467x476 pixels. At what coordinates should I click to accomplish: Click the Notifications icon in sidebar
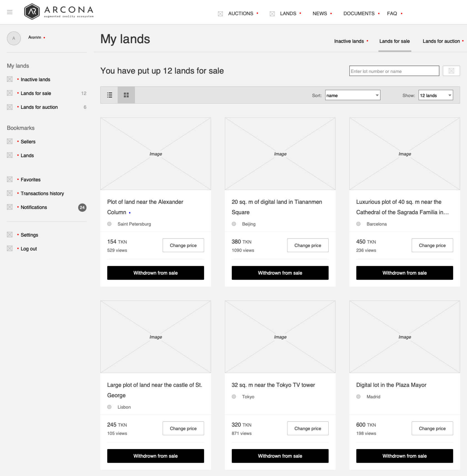pyautogui.click(x=10, y=207)
